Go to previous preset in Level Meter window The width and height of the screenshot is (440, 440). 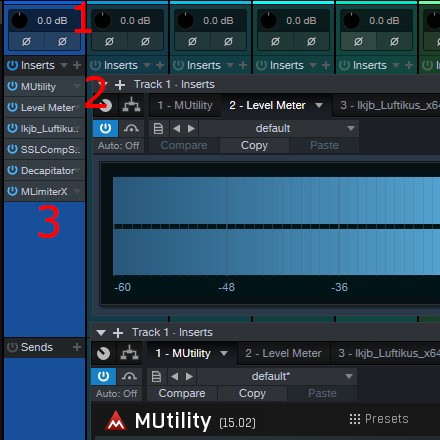point(177,128)
